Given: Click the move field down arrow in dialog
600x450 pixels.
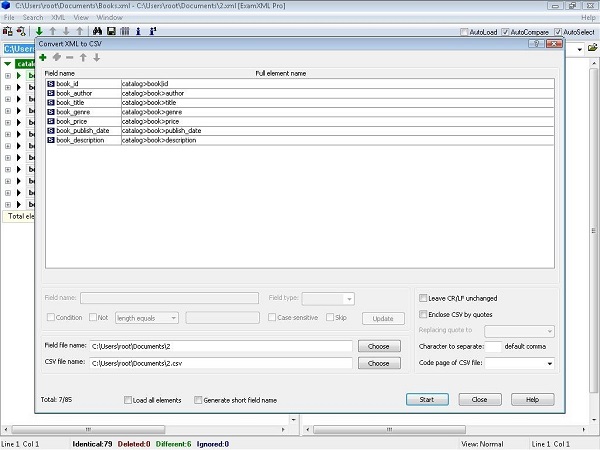Looking at the screenshot, I should coord(96,57).
